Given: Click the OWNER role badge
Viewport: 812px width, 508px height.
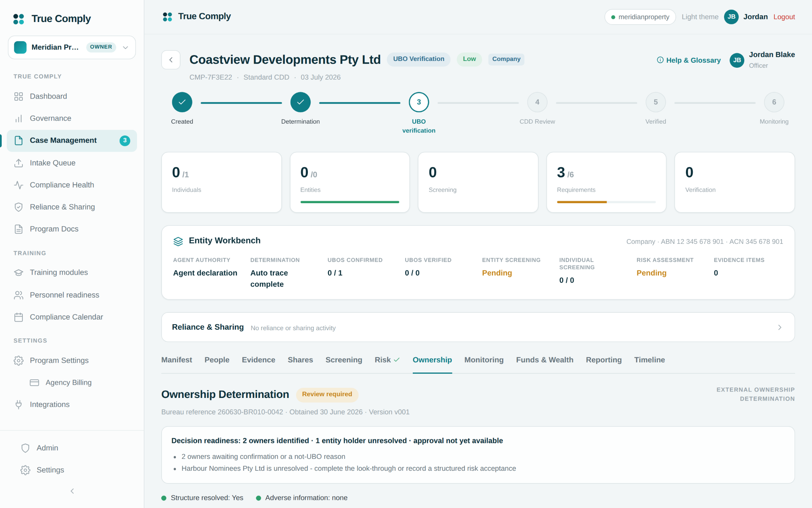Looking at the screenshot, I should pos(101,47).
